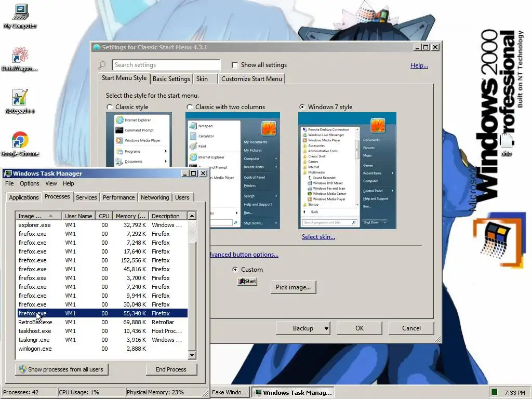This screenshot has height=399, width=532.
Task: Sort by the CPU column header
Action: [x=104, y=216]
